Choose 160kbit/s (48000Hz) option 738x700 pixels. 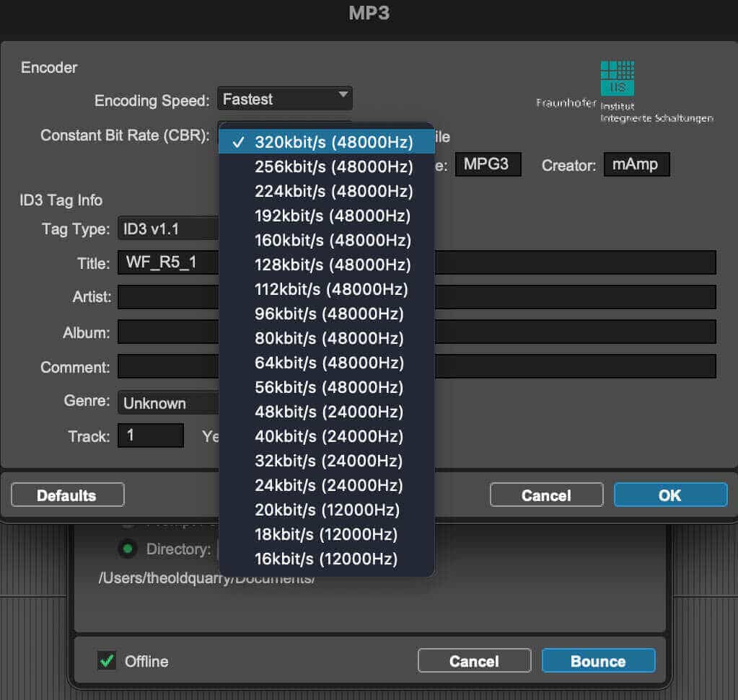tap(327, 240)
